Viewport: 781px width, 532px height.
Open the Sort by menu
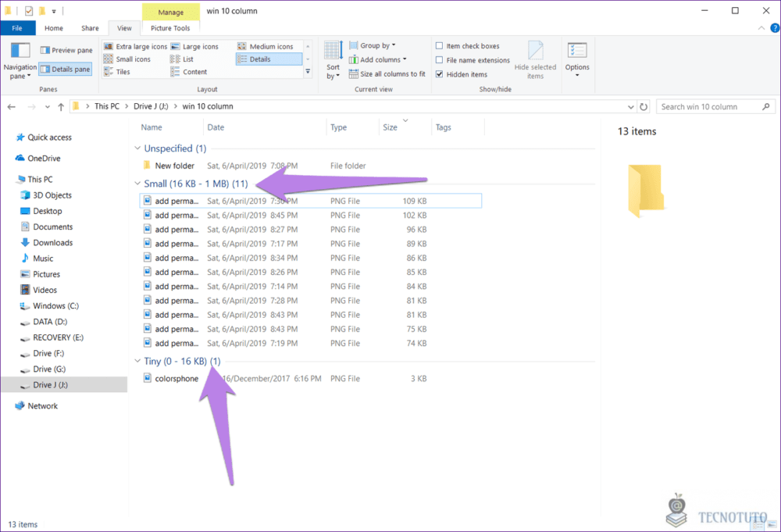(x=333, y=61)
